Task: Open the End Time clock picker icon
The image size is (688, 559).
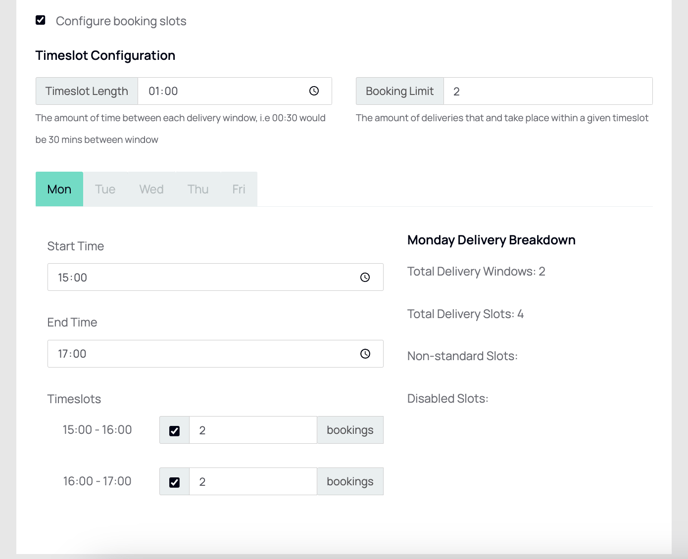Action: pos(365,354)
